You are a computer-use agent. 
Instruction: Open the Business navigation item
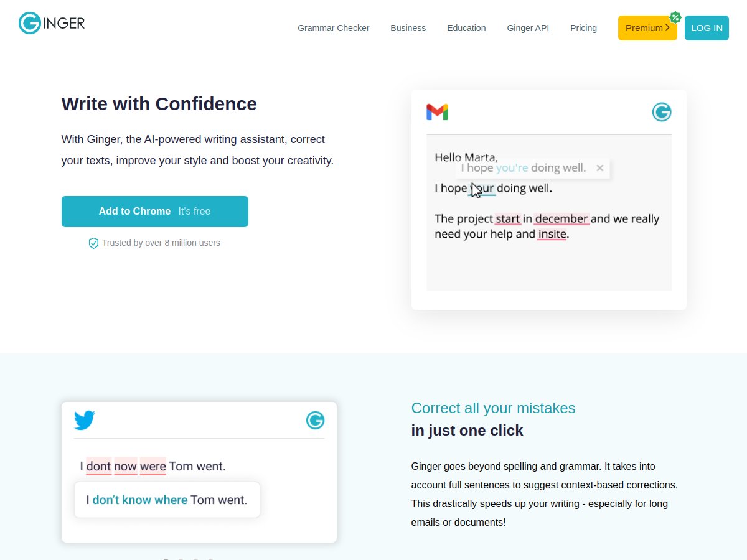(x=408, y=28)
